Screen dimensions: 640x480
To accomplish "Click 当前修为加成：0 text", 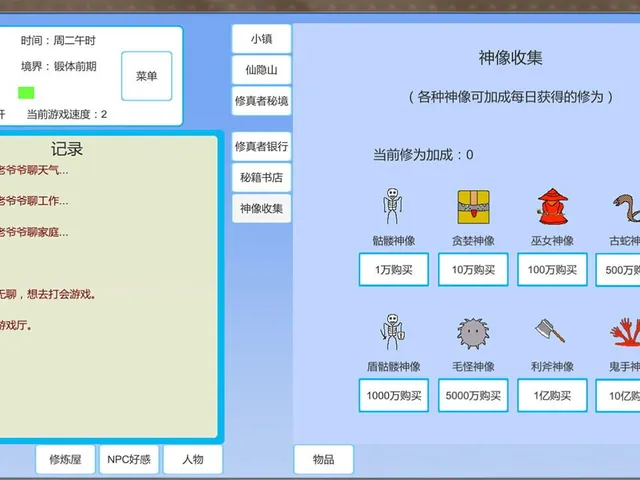I will tap(423, 155).
